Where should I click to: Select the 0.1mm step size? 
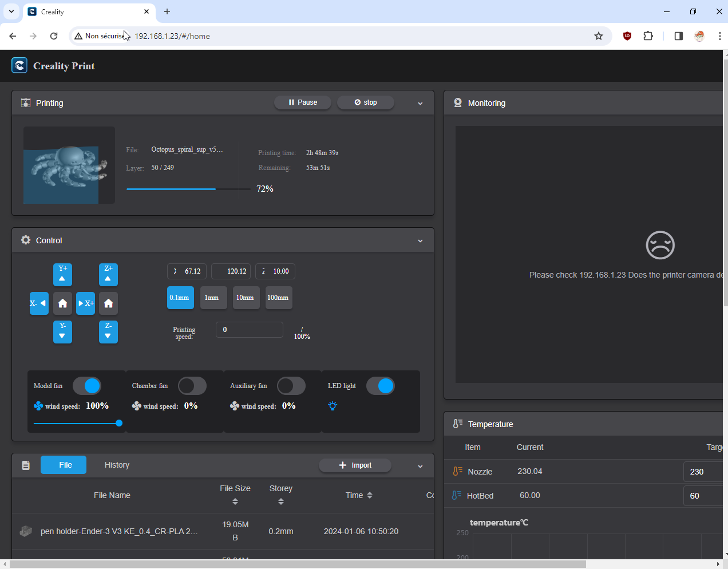click(180, 298)
